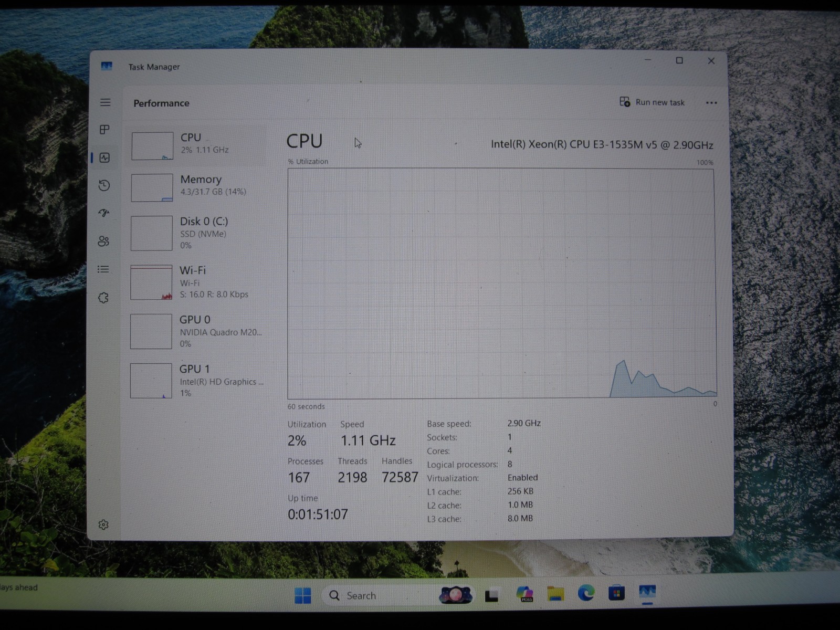Click the search highlight icon in taskbar
840x630 pixels.
tap(456, 595)
